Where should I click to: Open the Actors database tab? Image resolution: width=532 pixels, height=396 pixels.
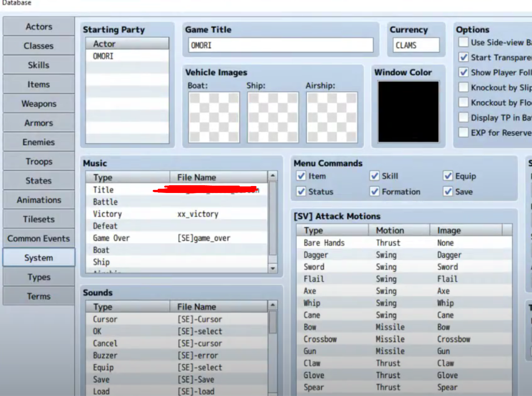tap(39, 27)
